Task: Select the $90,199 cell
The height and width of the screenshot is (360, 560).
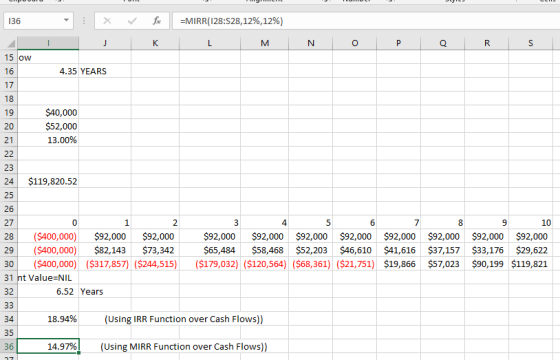Action: tap(486, 264)
